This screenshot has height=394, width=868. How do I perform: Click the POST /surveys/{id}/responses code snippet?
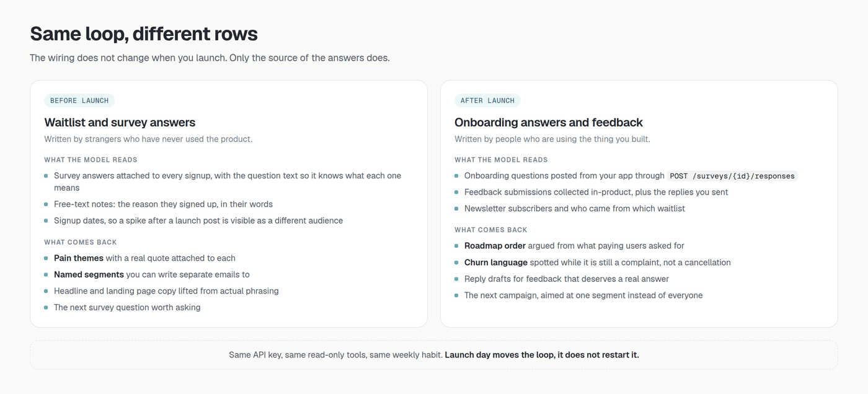click(732, 176)
